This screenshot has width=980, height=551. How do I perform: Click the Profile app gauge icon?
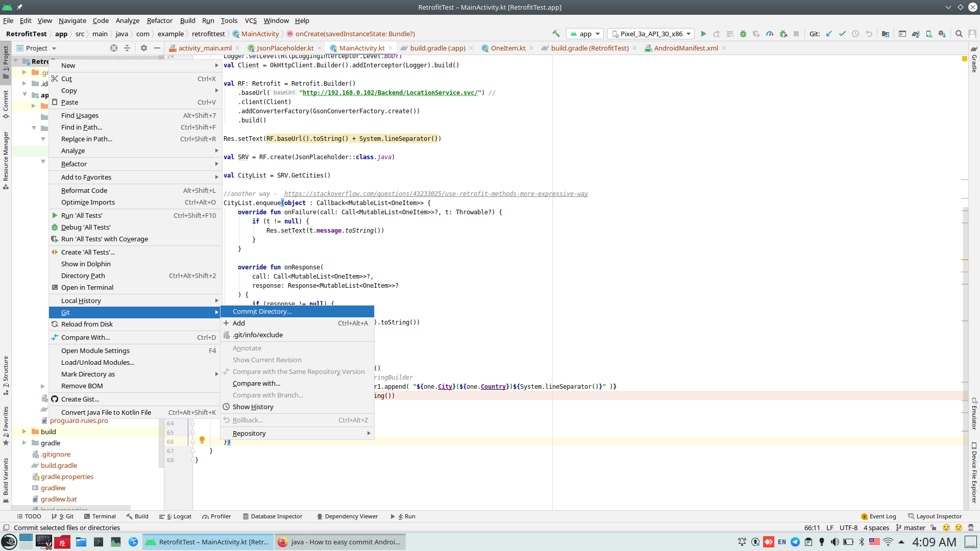coord(770,34)
